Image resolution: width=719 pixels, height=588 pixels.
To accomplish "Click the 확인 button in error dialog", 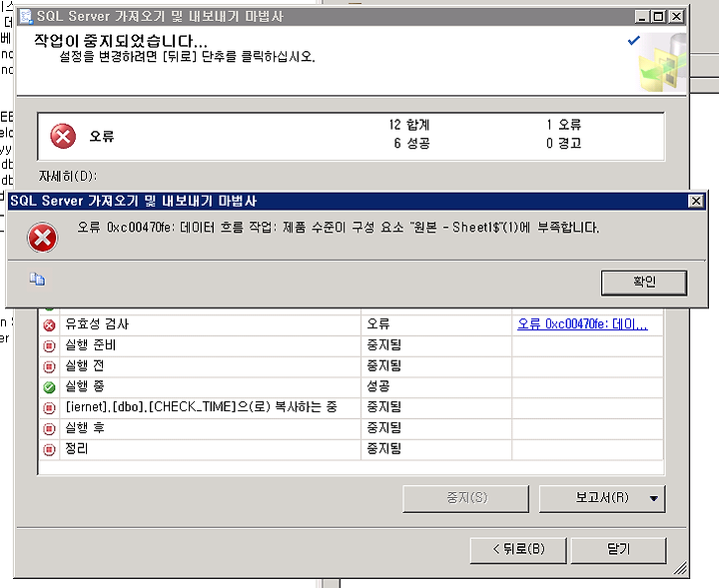I will 644,283.
